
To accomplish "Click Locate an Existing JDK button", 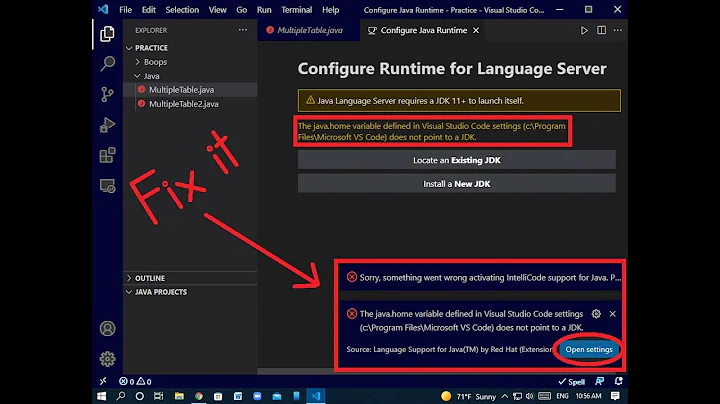I will pyautogui.click(x=457, y=160).
